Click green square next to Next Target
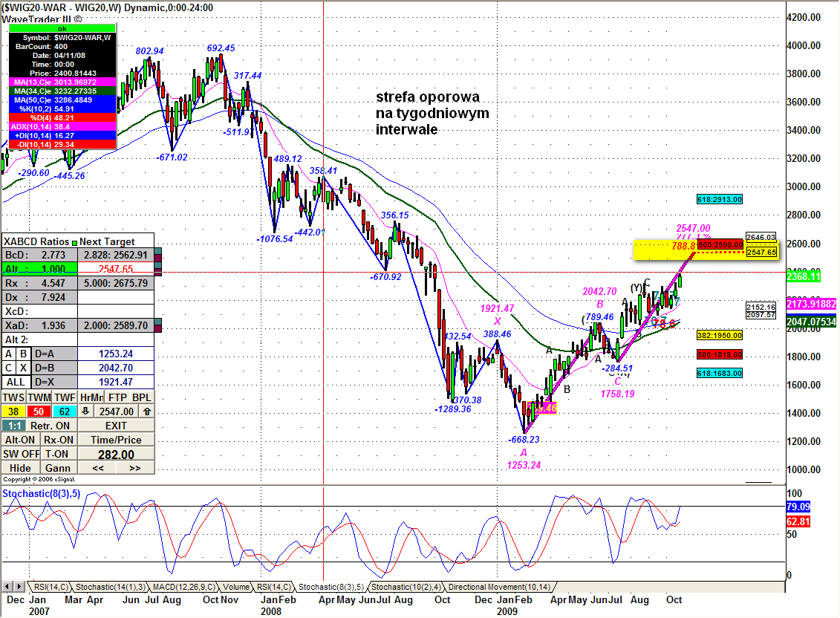 [74, 242]
